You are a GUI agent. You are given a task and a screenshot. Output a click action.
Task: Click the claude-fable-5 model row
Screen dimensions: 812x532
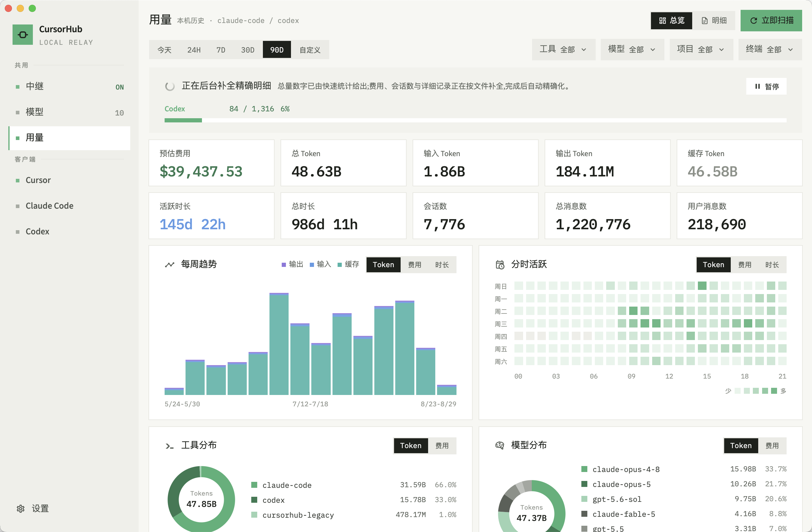(684, 514)
